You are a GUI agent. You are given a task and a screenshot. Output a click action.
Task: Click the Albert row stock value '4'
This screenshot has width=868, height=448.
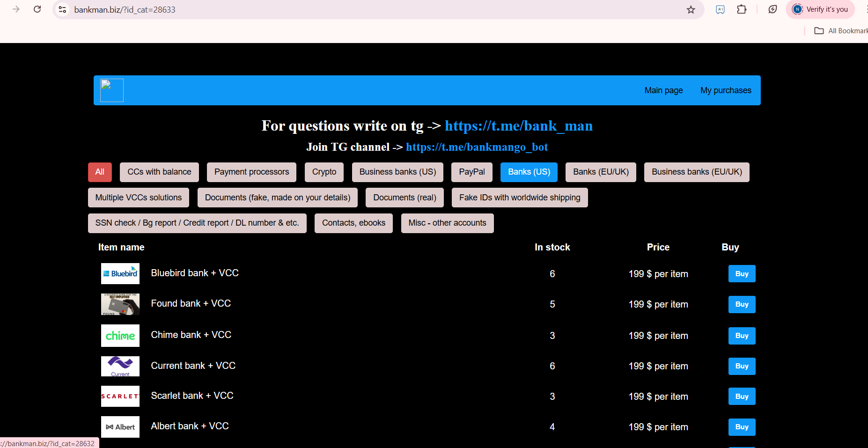coord(552,427)
